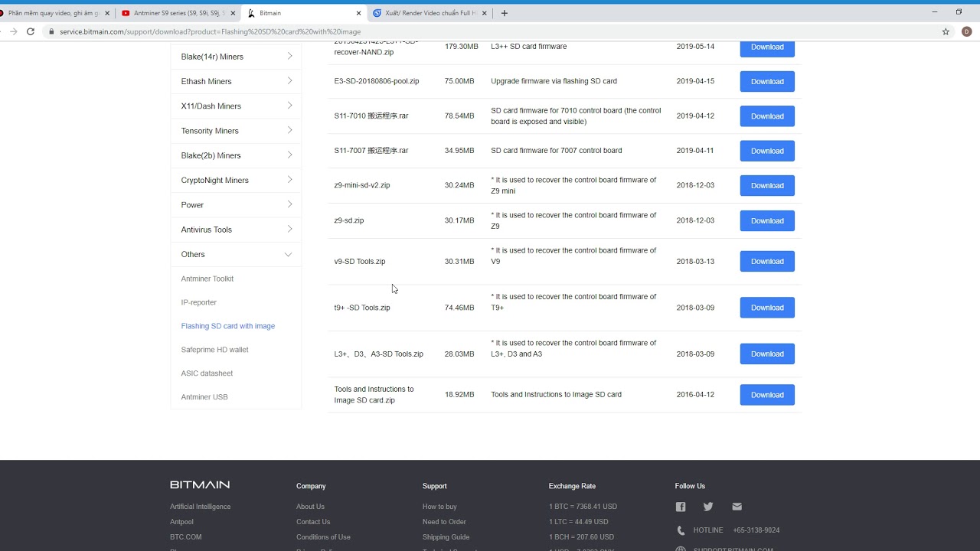Viewport: 980px width, 551px height.
Task: Click the address bar URL field
Action: click(x=490, y=32)
